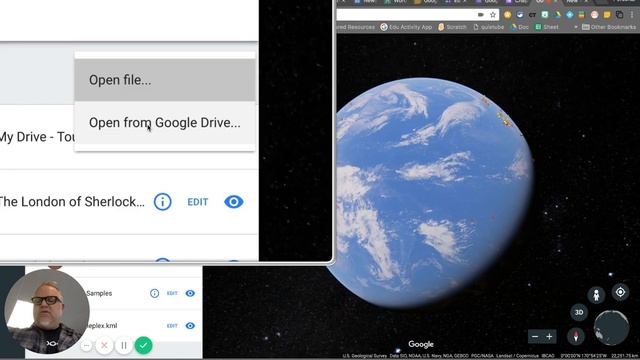This screenshot has width=640, height=360.
Task: Click the mini globe overview
Action: click(611, 328)
